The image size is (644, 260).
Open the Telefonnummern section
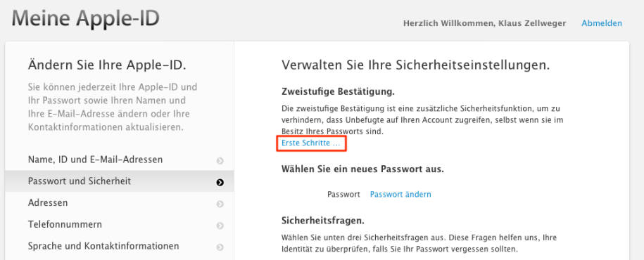(120, 225)
